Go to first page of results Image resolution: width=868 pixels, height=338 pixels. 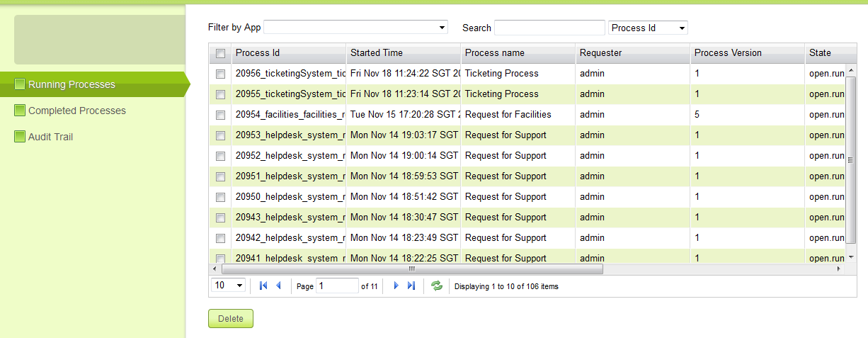(x=263, y=286)
